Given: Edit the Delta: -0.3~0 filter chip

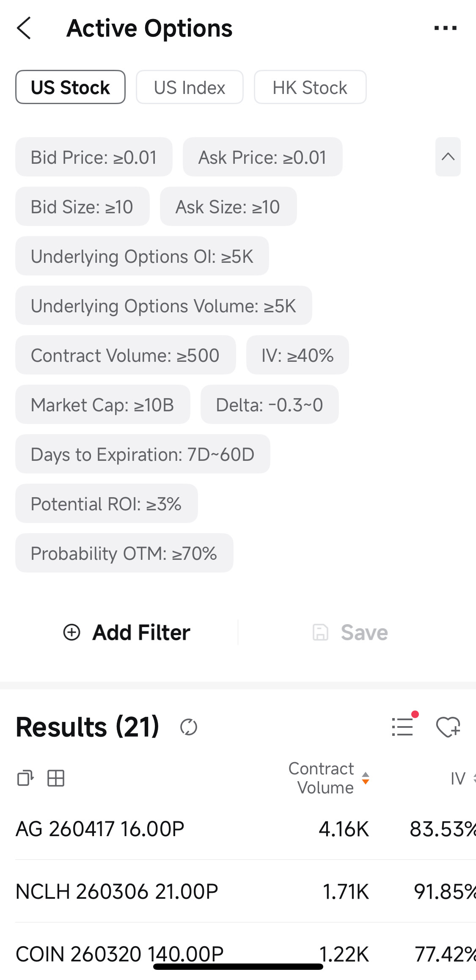Looking at the screenshot, I should click(270, 405).
